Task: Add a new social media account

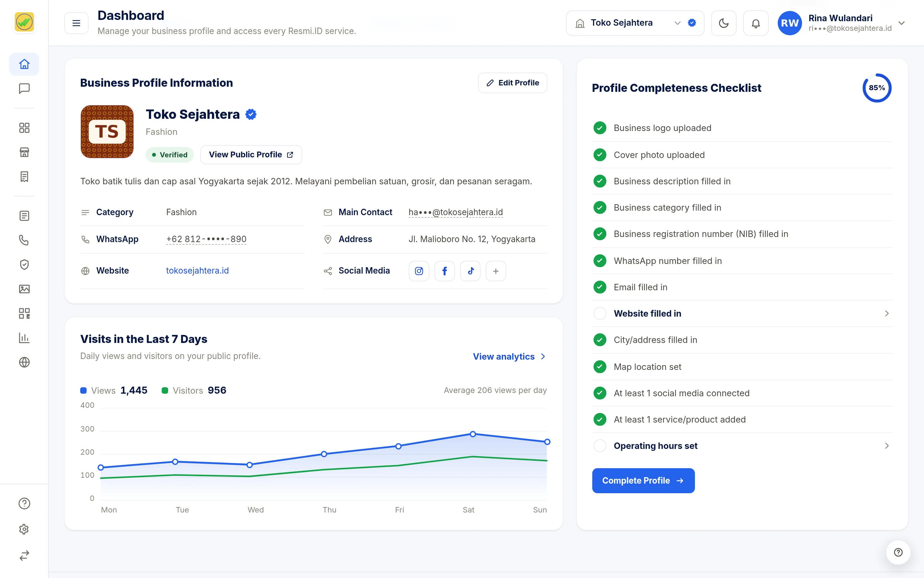Action: pos(496,271)
